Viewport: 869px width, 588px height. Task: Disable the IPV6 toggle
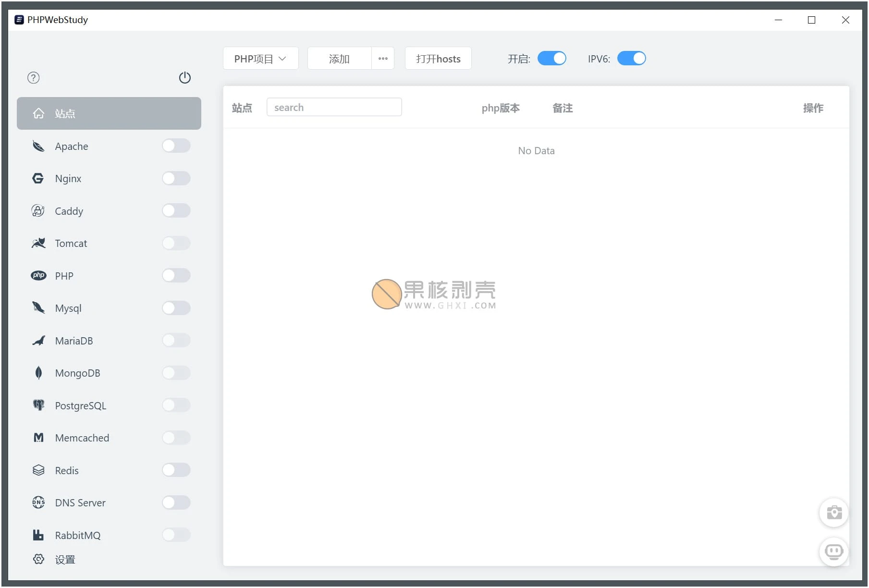pos(631,59)
